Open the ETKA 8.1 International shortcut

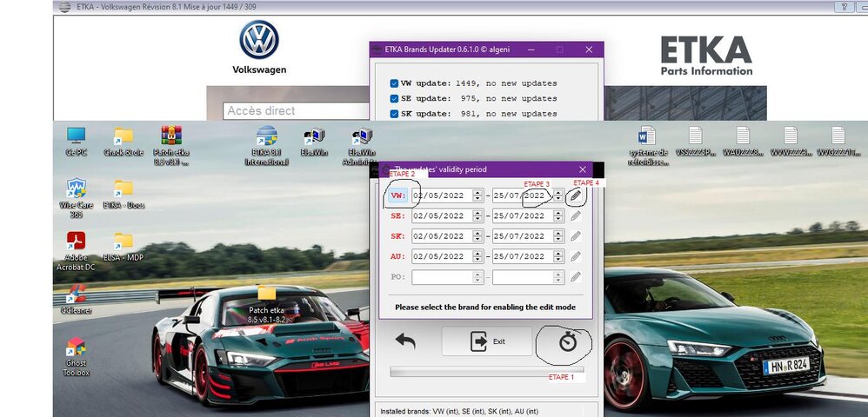pyautogui.click(x=267, y=146)
